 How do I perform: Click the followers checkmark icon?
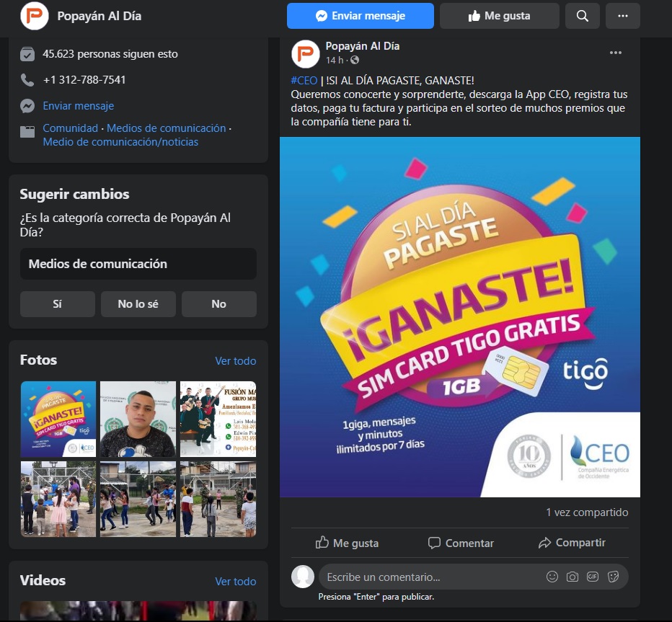pos(27,54)
